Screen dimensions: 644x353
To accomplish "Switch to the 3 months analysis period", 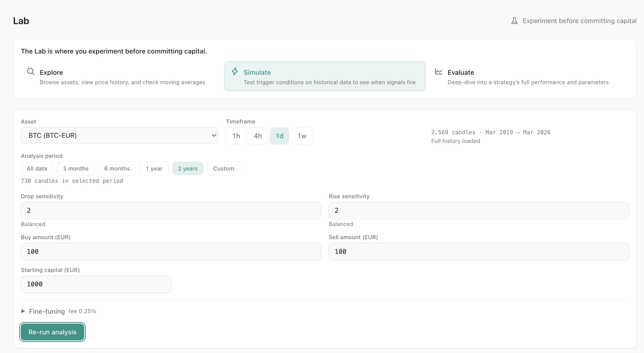I will click(x=75, y=168).
